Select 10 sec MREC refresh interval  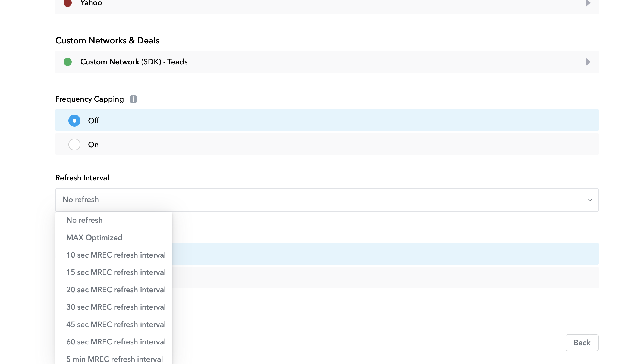pos(116,255)
